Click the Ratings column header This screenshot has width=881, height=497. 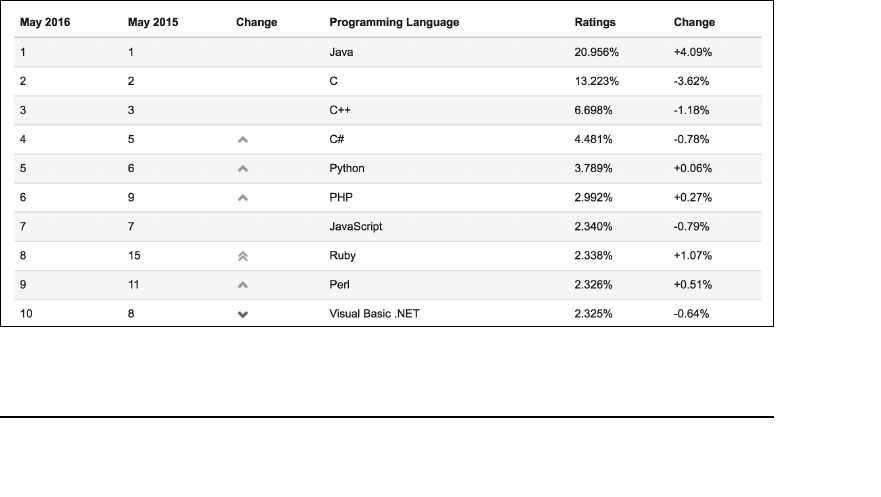coord(595,22)
